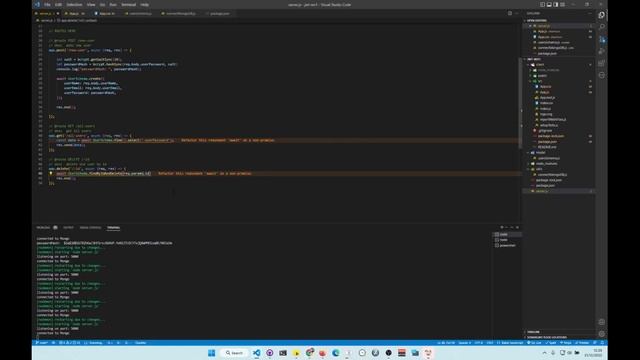The height and width of the screenshot is (360, 640).
Task: Expand SONARLINT ISSUE LOCATIONS section
Action: [546, 338]
